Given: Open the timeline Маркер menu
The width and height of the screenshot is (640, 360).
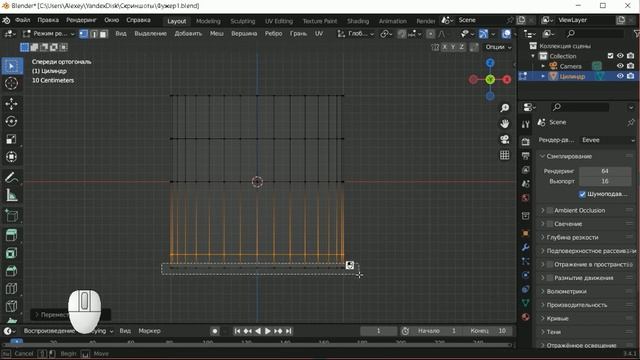Looking at the screenshot, I should click(x=149, y=331).
